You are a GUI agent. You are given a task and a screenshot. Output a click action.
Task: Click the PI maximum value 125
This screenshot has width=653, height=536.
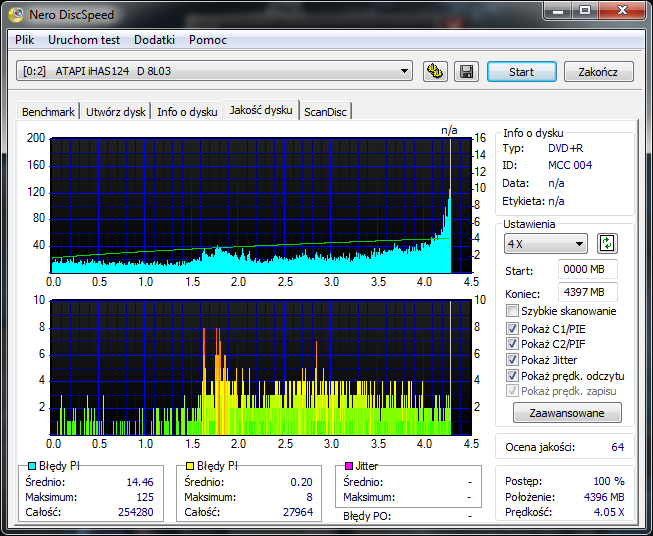point(145,497)
